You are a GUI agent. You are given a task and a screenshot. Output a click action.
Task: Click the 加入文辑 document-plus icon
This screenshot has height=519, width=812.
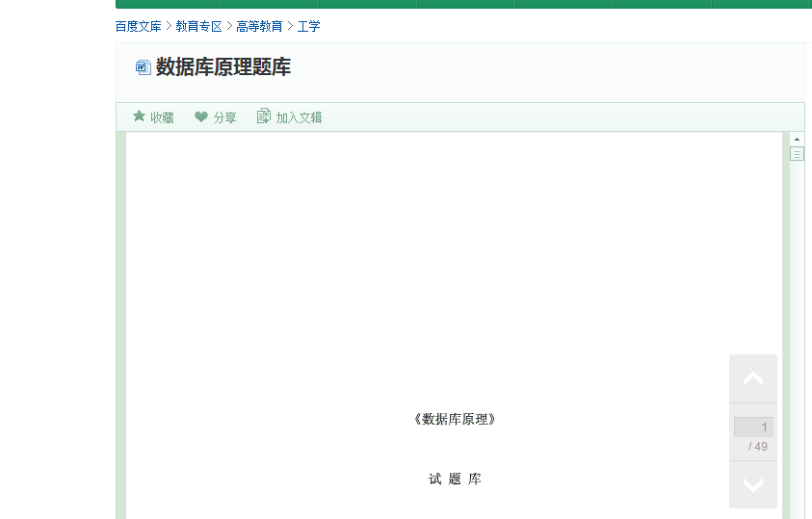(x=264, y=116)
